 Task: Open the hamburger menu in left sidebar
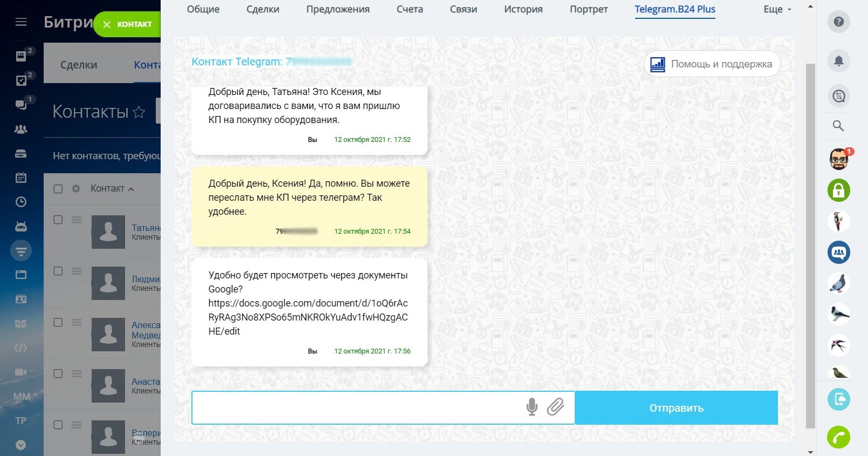[x=21, y=22]
